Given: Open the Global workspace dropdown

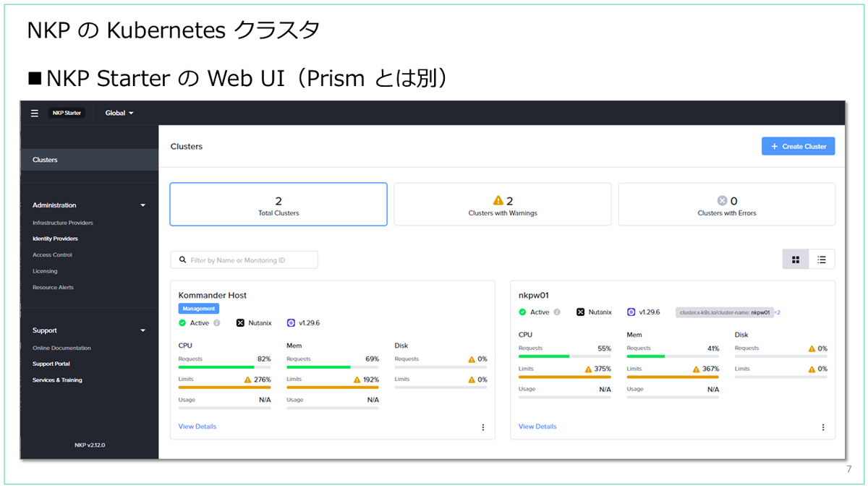Looking at the screenshot, I should click(118, 113).
